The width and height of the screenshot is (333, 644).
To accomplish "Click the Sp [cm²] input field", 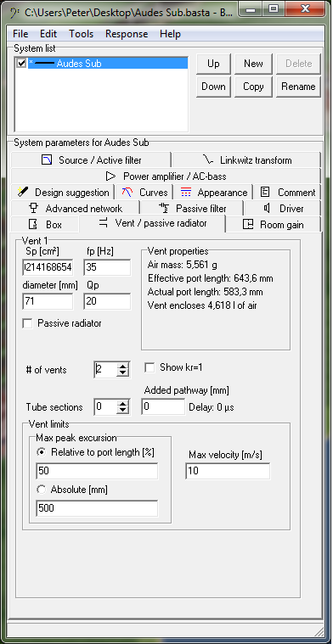I will click(48, 268).
